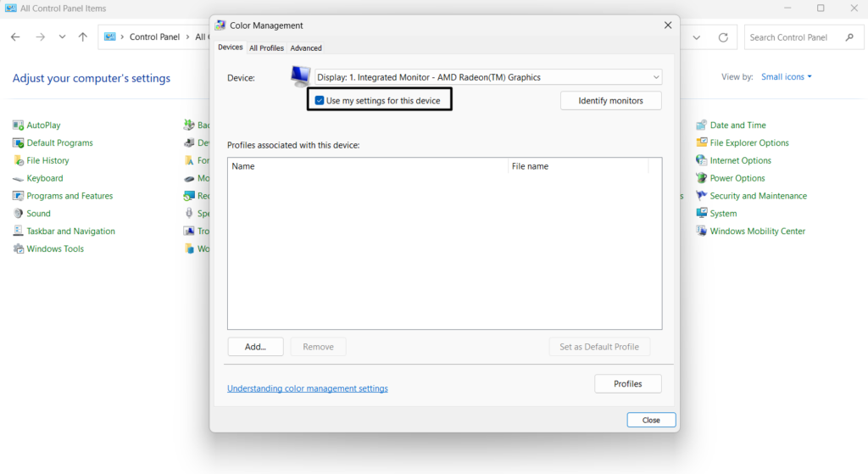
Task: Click the Remove profile button
Action: click(x=319, y=347)
